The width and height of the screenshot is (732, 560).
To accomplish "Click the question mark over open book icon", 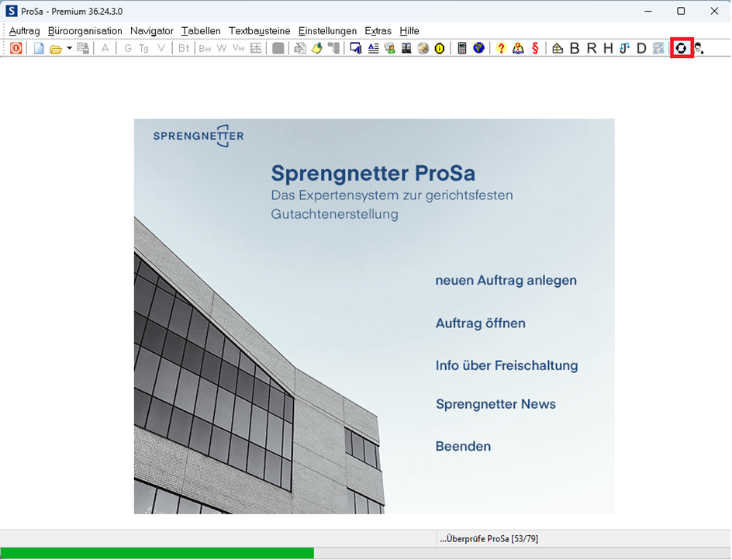I will [x=518, y=48].
